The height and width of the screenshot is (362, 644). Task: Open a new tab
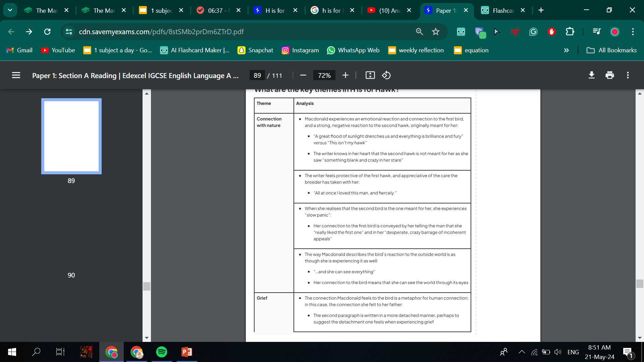pos(541,10)
